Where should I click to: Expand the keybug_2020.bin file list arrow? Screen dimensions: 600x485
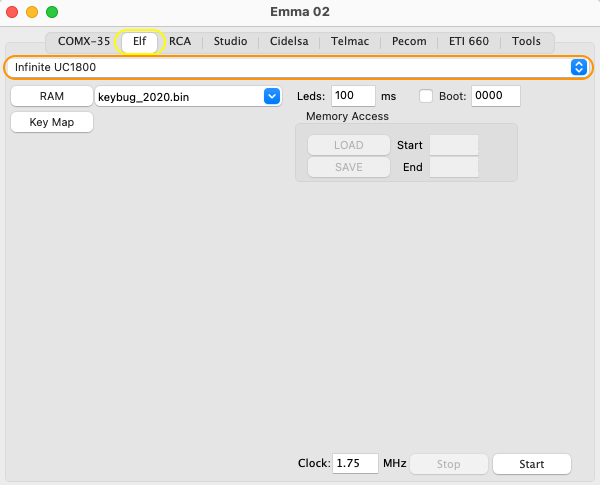[272, 96]
